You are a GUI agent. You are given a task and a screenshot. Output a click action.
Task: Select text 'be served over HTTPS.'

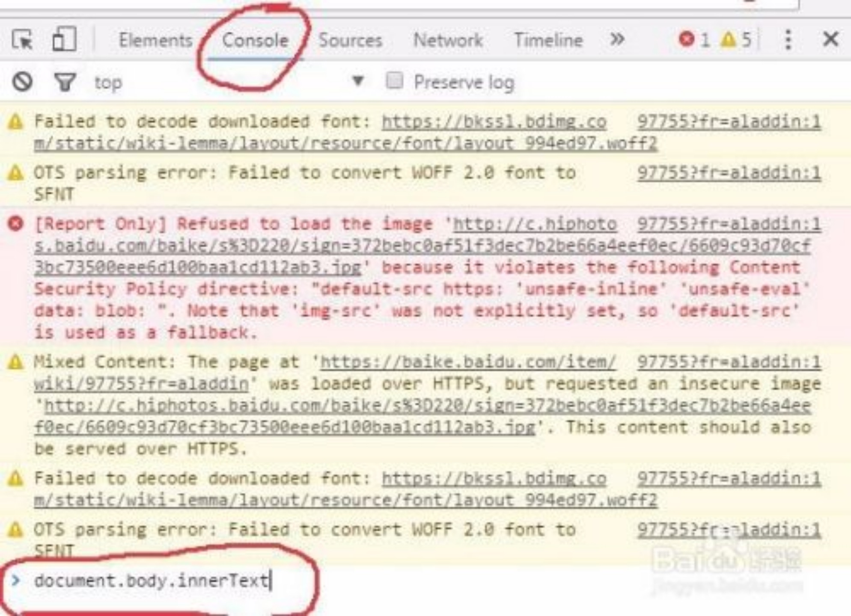[x=140, y=449]
